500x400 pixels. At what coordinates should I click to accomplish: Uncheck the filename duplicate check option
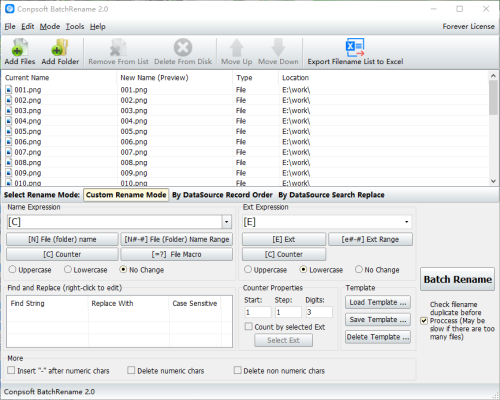[x=424, y=321]
